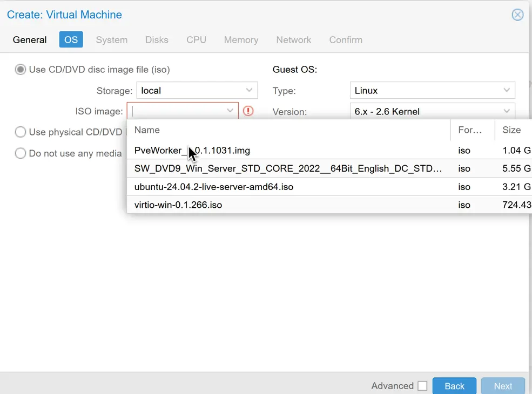This screenshot has height=394, width=532.
Task: Switch to the General tab
Action: [30, 39]
